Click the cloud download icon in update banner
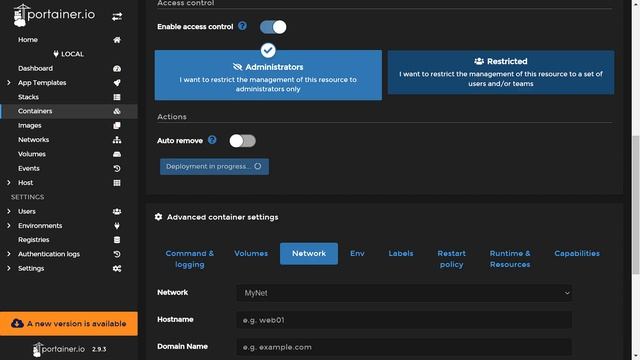This screenshot has width=640, height=360. [x=17, y=323]
